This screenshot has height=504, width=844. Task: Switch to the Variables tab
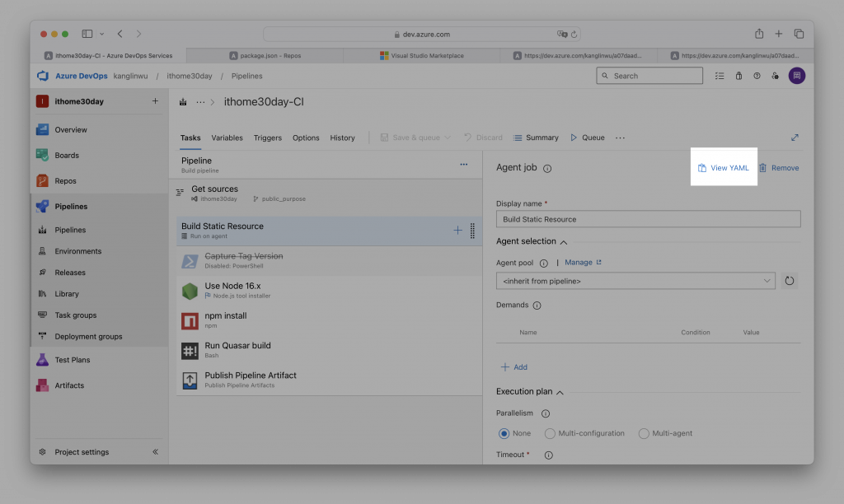[x=227, y=138]
